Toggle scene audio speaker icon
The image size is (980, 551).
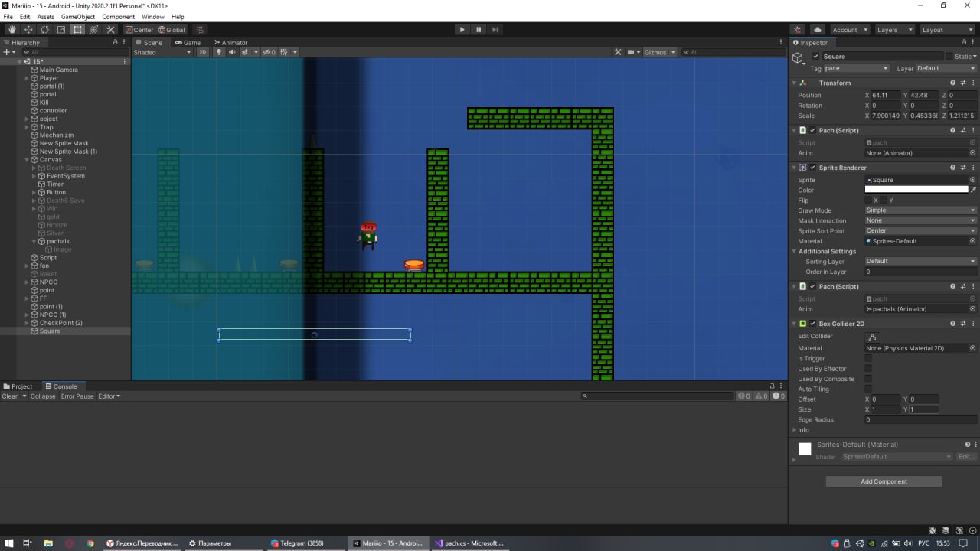[x=232, y=52]
